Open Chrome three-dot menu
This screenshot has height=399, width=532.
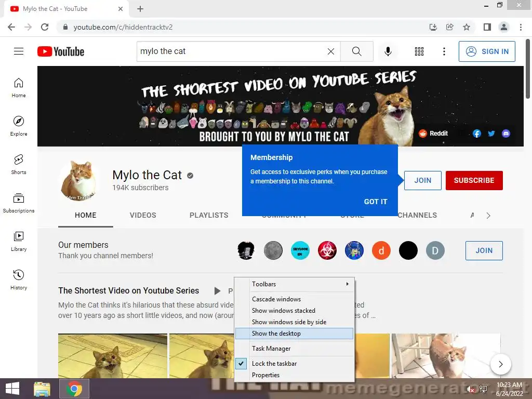coord(521,27)
